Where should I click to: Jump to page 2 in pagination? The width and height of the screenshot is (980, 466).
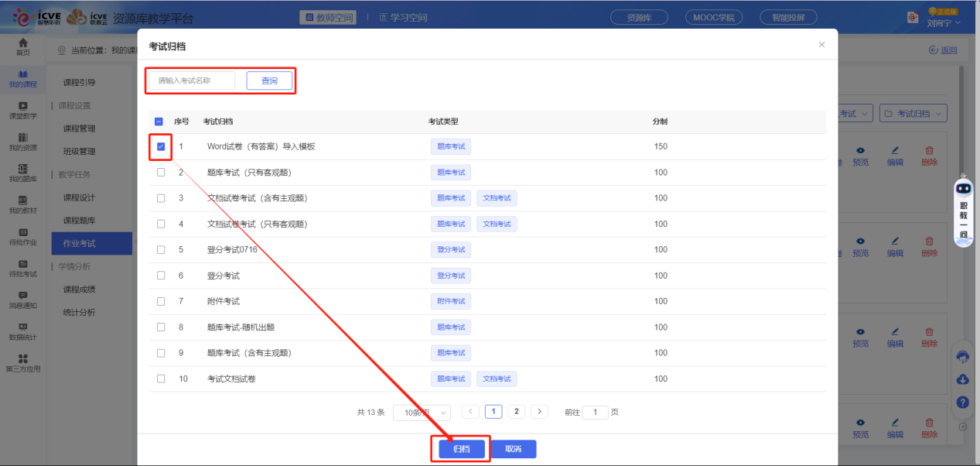[x=516, y=412]
